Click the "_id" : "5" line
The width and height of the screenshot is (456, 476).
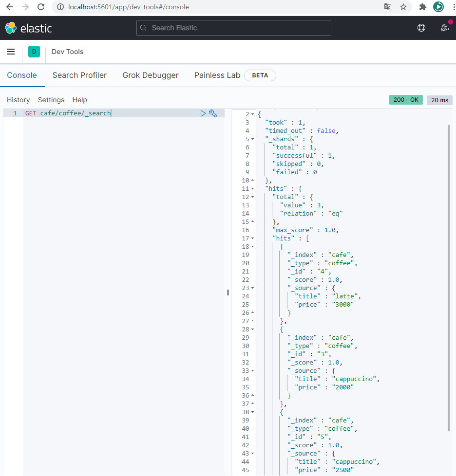309,437
